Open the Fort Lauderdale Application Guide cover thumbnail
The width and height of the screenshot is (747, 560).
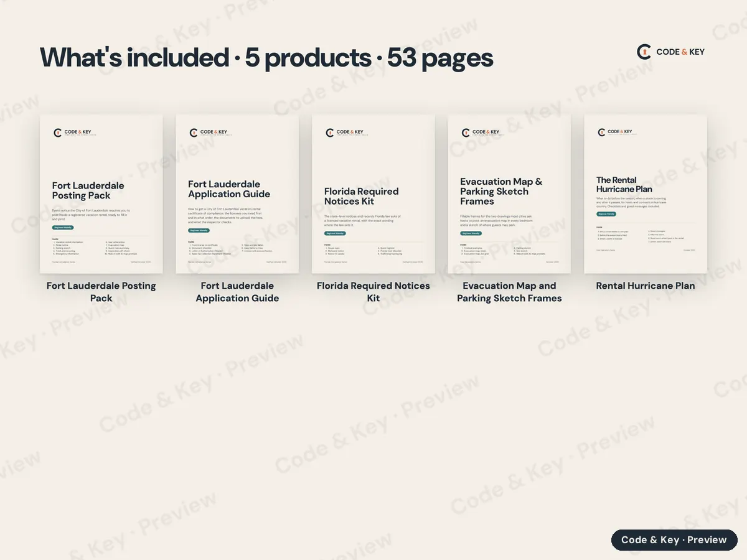(x=237, y=194)
